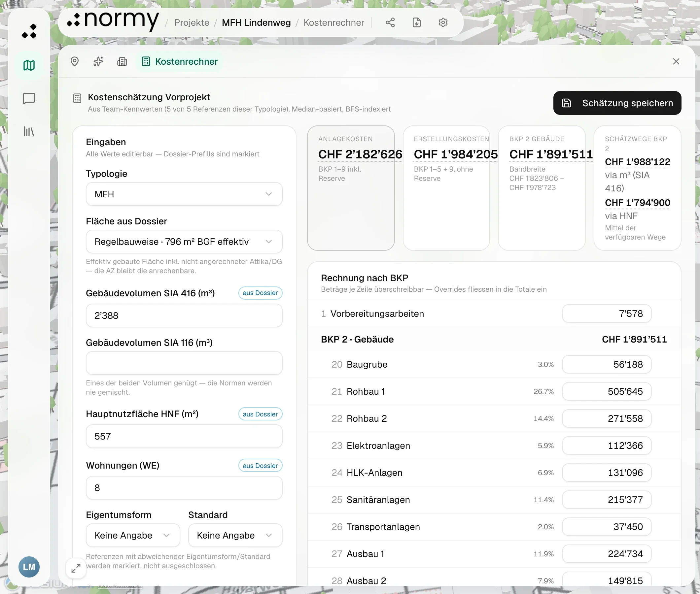Edit Elektroanlagen amount field
This screenshot has height=594, width=700.
tap(606, 445)
